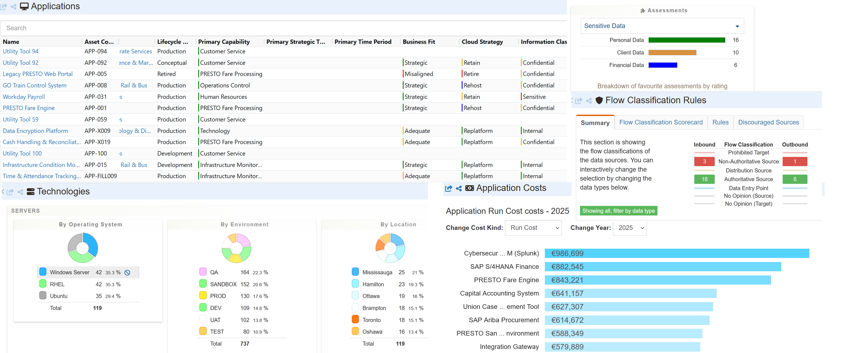868x353 pixels.
Task: Click the share icon beside Application Costs
Action: tap(459, 188)
